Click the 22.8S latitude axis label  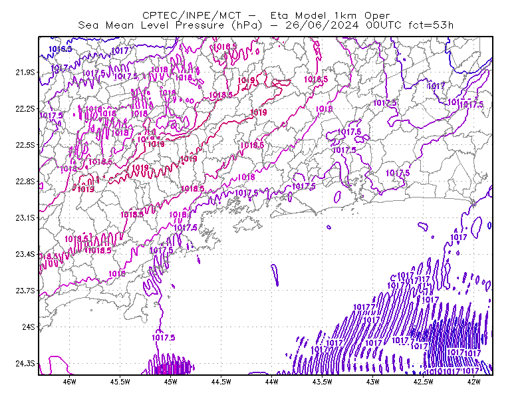pos(25,182)
